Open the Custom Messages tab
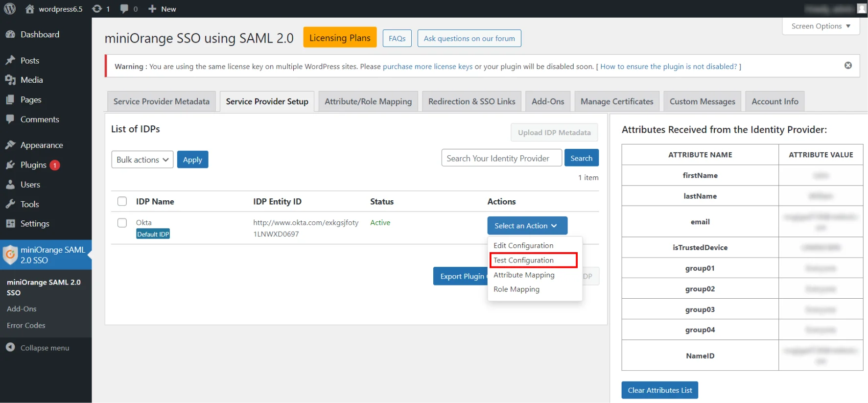The image size is (868, 403). coord(703,101)
